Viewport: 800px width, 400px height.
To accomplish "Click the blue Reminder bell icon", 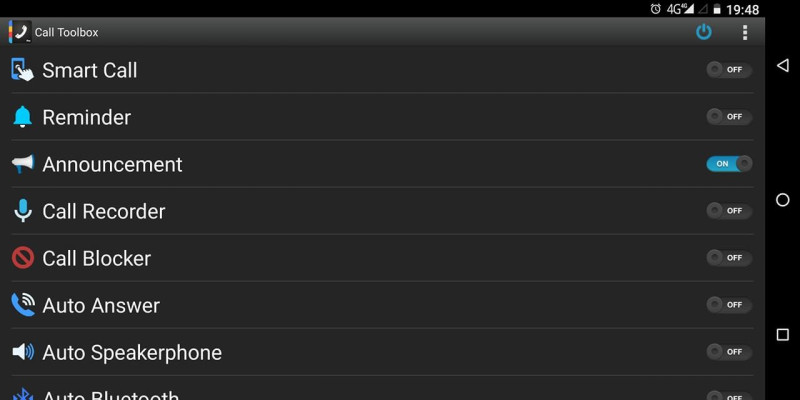I will click(x=22, y=117).
